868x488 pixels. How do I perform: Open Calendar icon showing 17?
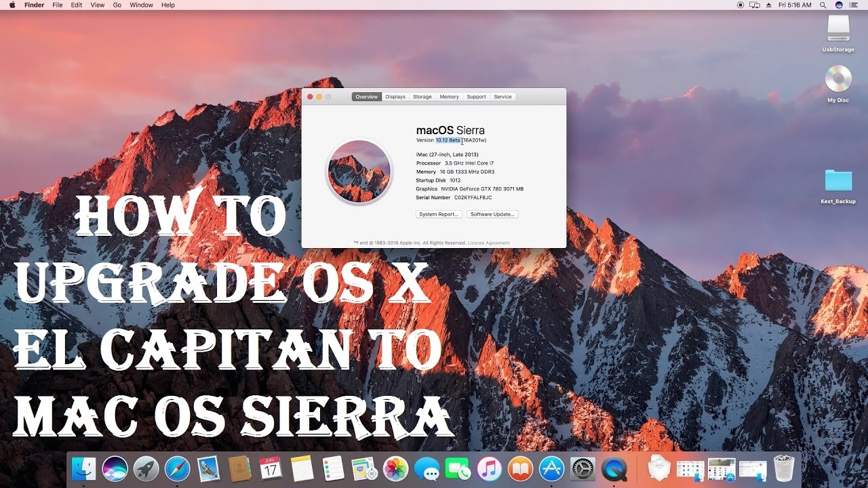coord(270,468)
